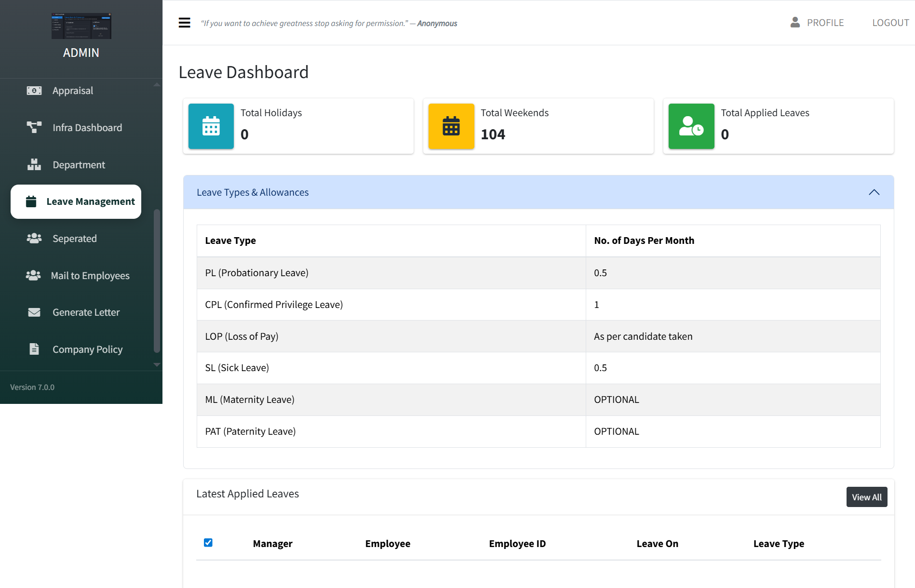
Task: Click the Generate Letter envelope icon
Action: [34, 312]
